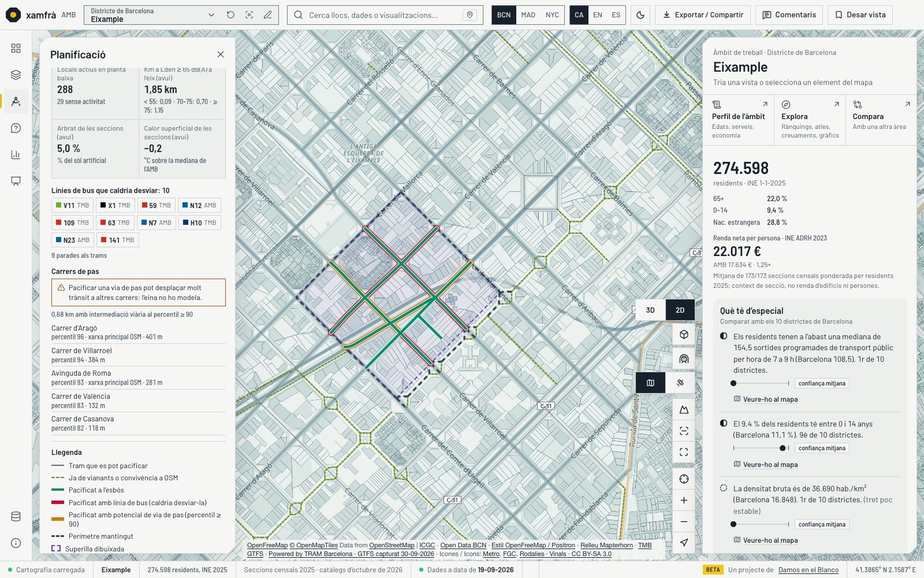The height and width of the screenshot is (578, 924).
Task: Switch city to MAD
Action: point(528,15)
